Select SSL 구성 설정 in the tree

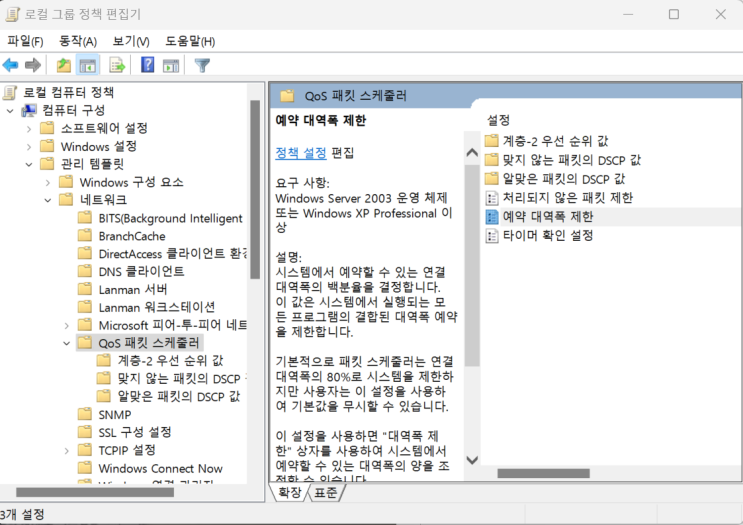coord(135,432)
